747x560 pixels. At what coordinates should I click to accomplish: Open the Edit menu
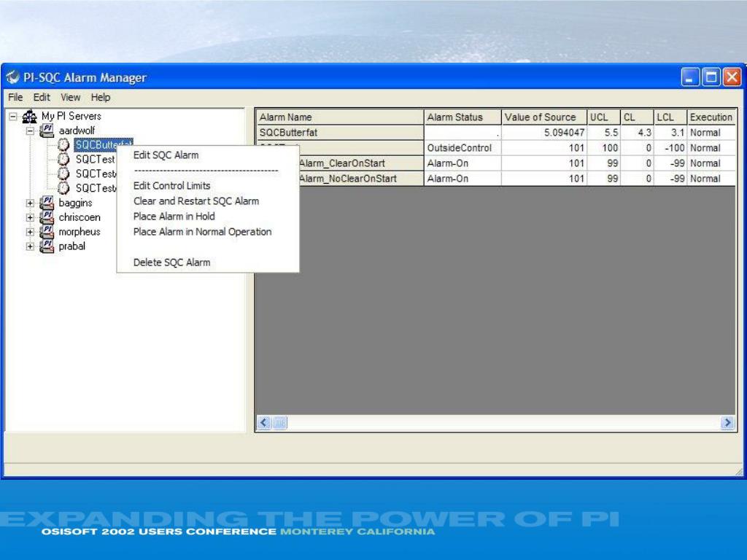pyautogui.click(x=42, y=97)
